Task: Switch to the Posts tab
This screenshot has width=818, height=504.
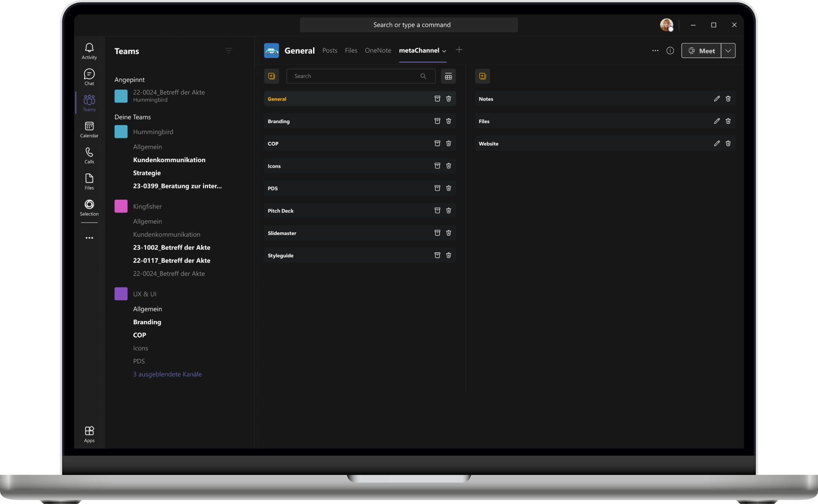Action: coord(330,51)
